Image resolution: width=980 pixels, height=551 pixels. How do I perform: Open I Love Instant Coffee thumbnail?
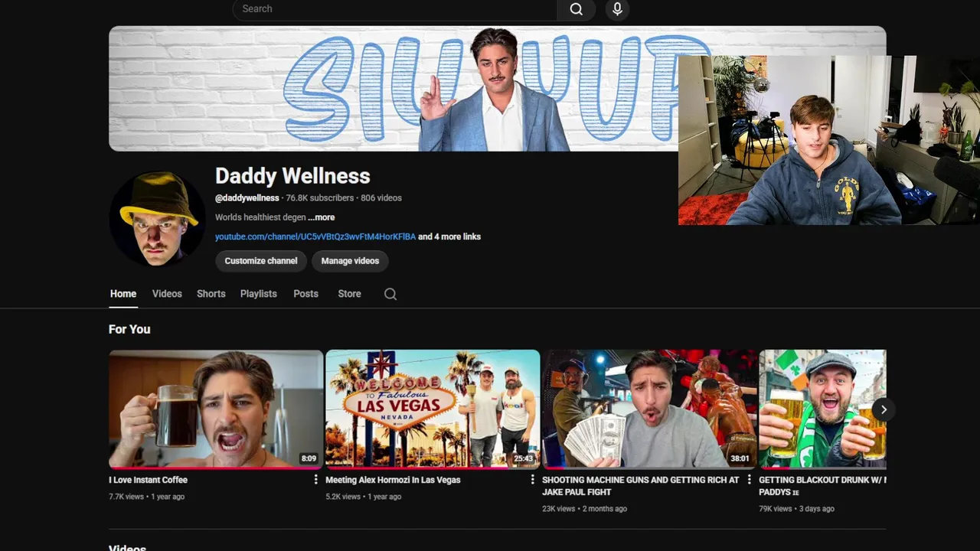click(216, 409)
